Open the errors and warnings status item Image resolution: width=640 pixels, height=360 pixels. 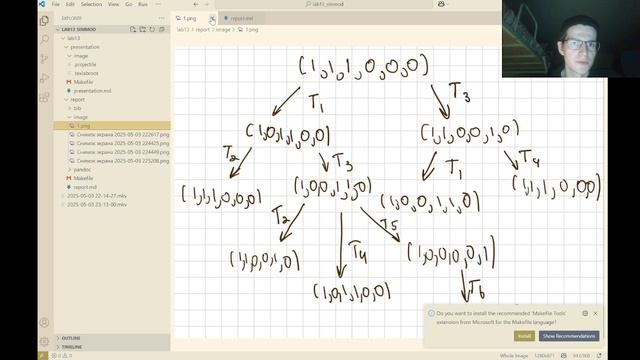coord(62,356)
